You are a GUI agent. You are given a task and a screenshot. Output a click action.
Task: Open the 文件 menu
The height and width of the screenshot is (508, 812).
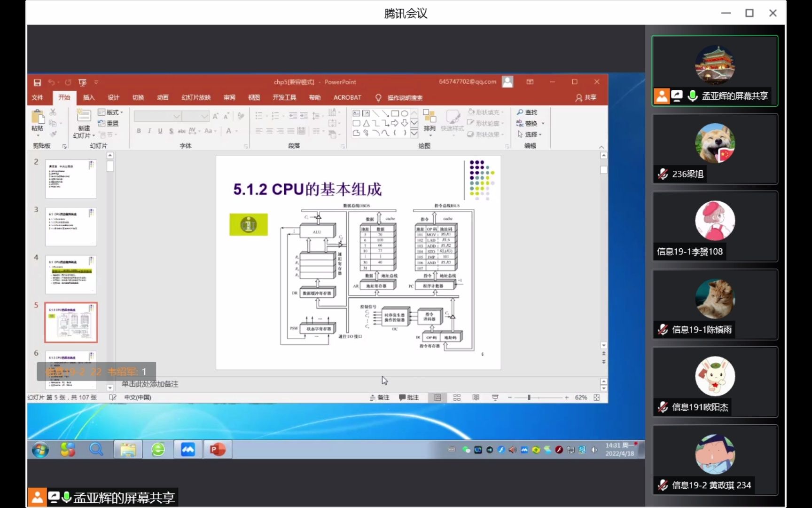coord(38,97)
